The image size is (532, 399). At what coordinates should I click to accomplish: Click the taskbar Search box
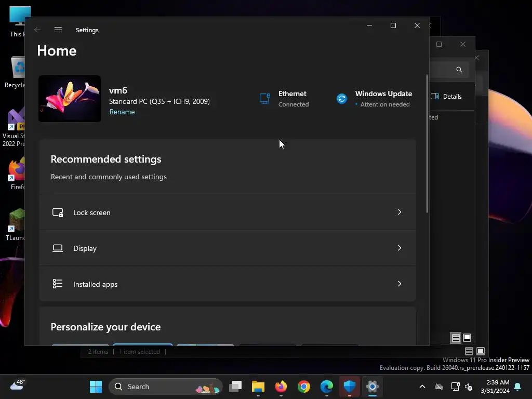tap(166, 387)
